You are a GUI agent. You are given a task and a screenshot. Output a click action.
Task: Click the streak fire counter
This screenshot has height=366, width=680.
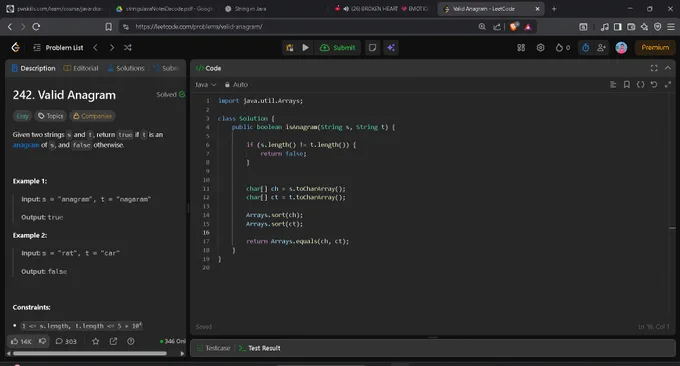[563, 48]
